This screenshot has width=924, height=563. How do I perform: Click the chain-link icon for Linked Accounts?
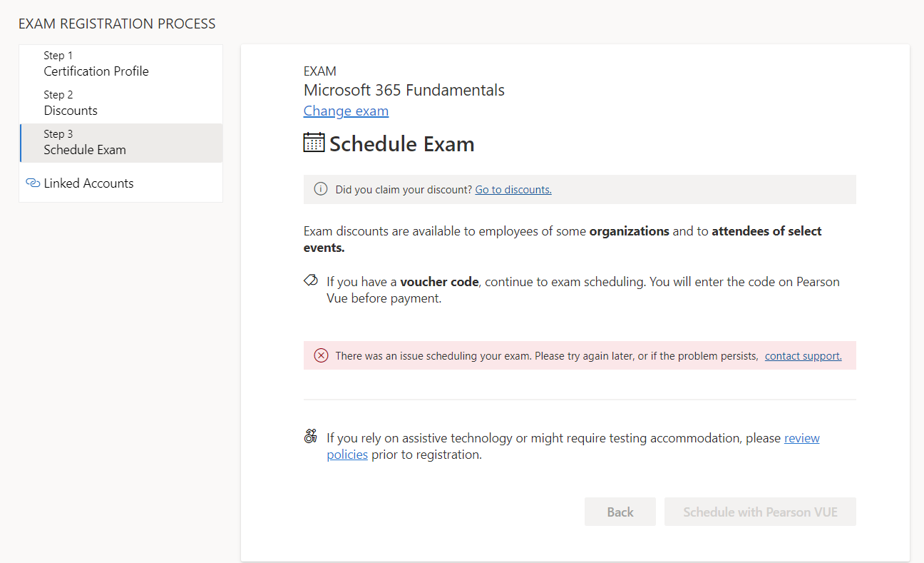[x=32, y=183]
